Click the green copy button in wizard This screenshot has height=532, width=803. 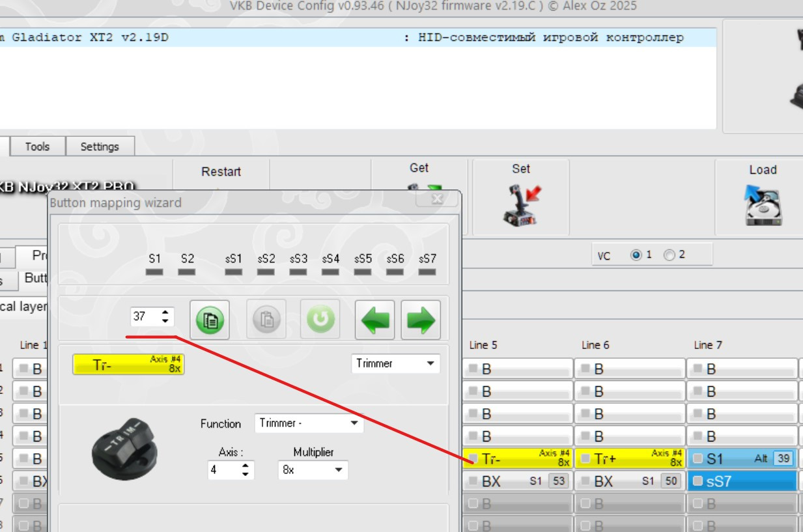point(210,320)
